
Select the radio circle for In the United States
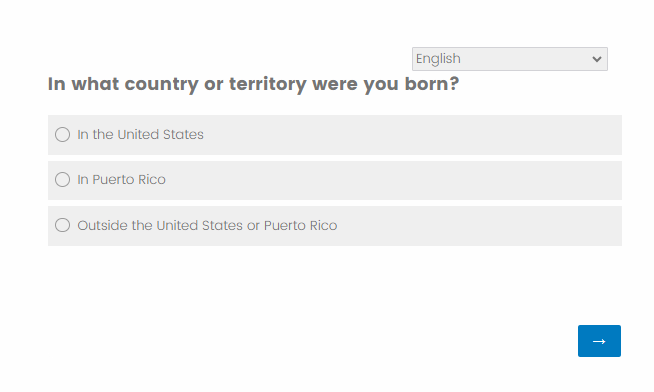[63, 134]
